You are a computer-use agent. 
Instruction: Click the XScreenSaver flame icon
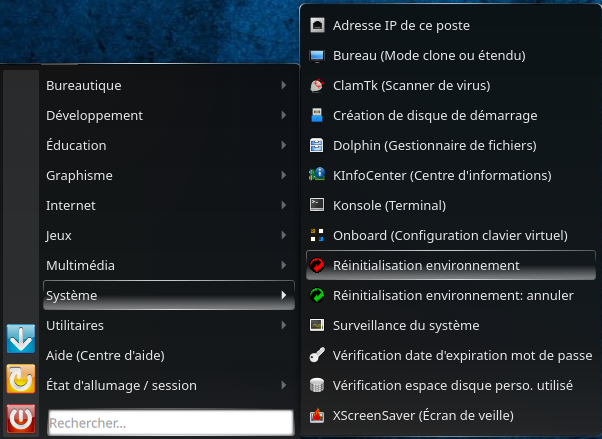pyautogui.click(x=317, y=415)
